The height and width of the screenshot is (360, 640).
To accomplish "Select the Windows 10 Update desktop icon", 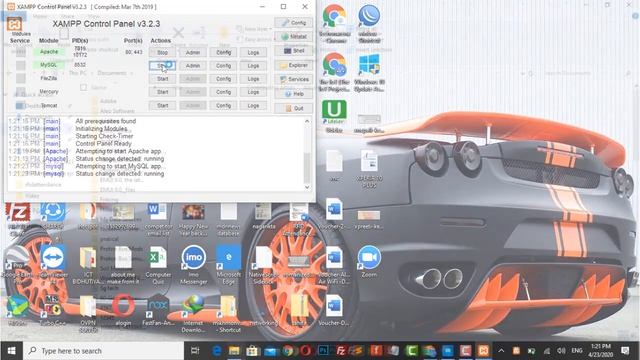I will [369, 73].
